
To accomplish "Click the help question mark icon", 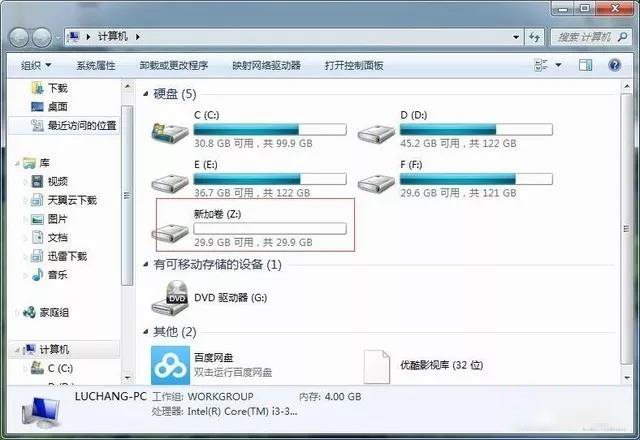I will [x=614, y=65].
